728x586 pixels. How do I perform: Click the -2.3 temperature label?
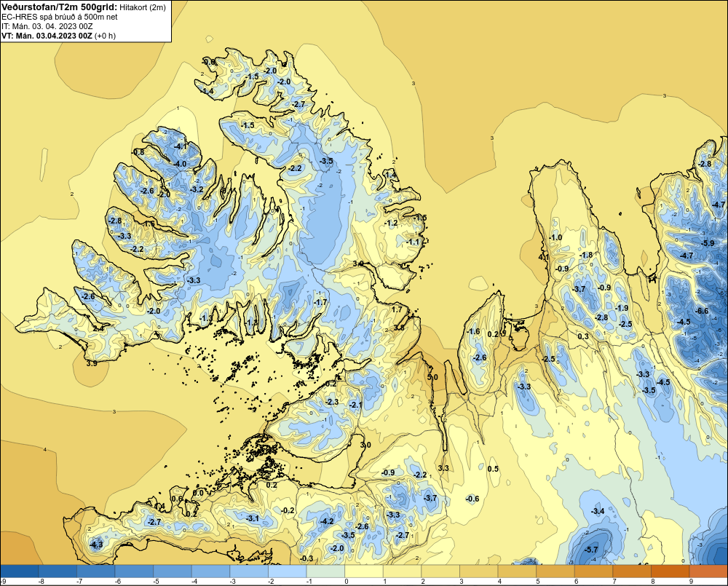pyautogui.click(x=333, y=402)
